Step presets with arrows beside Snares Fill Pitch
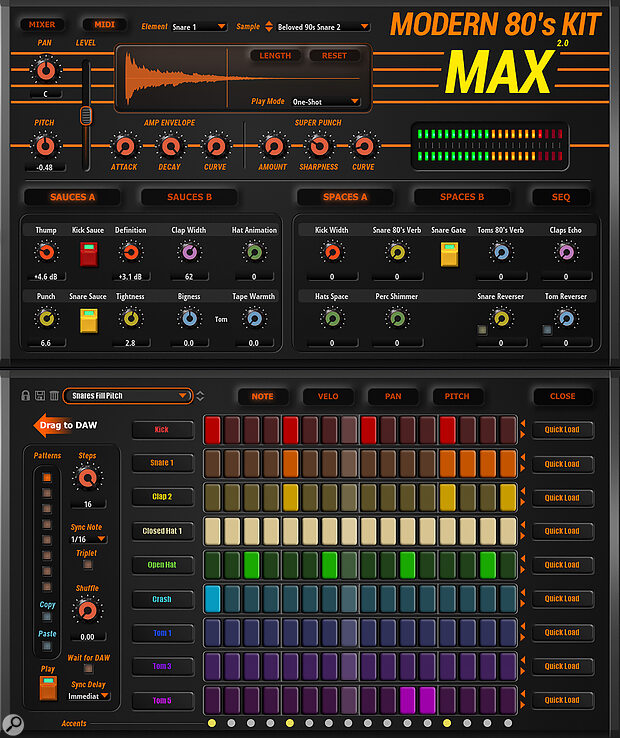Image resolution: width=620 pixels, height=738 pixels. click(200, 396)
